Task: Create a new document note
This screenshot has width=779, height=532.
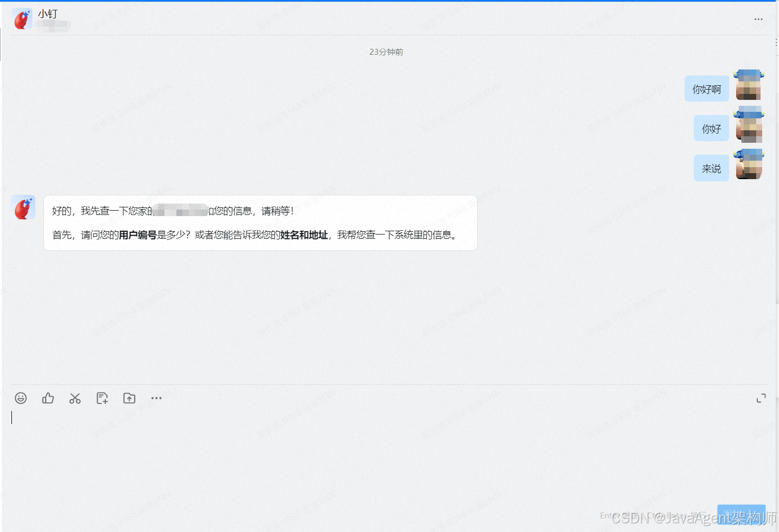Action: tap(102, 398)
